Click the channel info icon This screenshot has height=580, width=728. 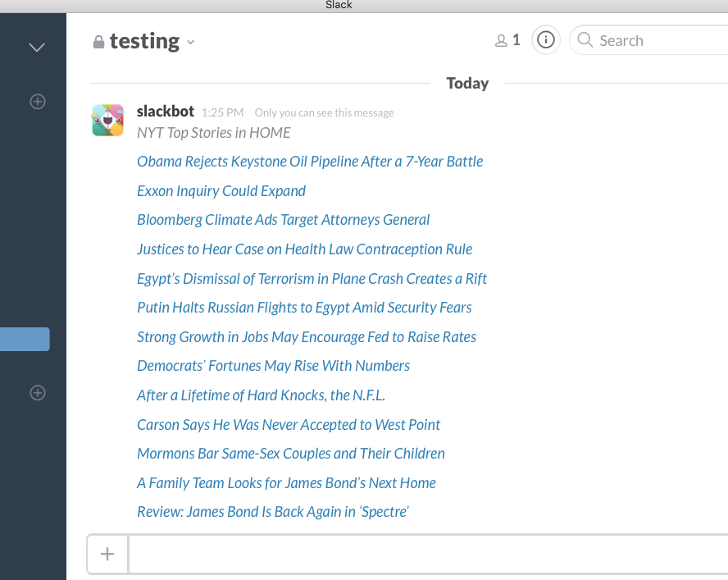tap(546, 40)
